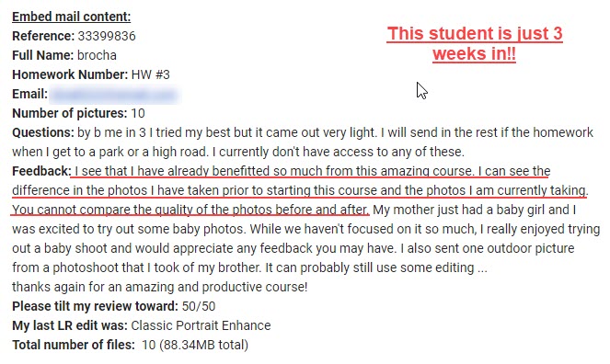
Task: Click the blurred email address
Action: click(x=113, y=95)
